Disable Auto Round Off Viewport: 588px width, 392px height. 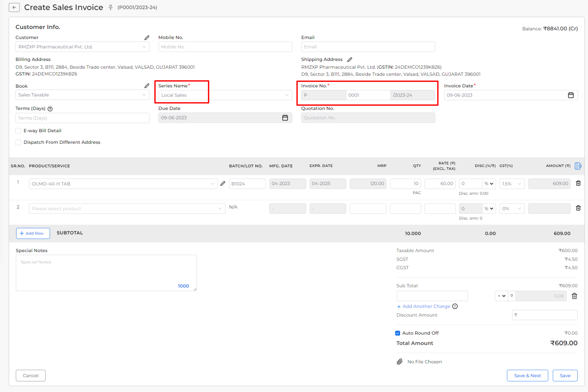click(x=398, y=333)
